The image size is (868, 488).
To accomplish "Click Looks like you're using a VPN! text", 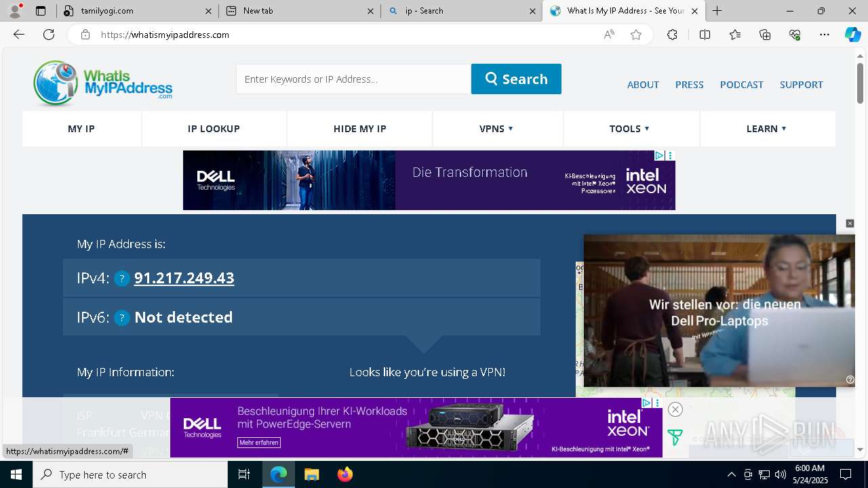I will click(427, 372).
